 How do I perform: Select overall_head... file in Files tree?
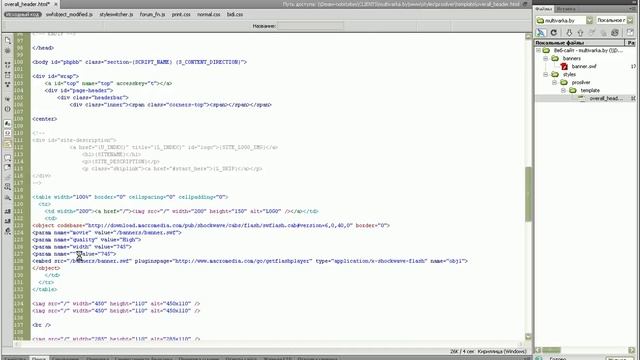point(606,98)
